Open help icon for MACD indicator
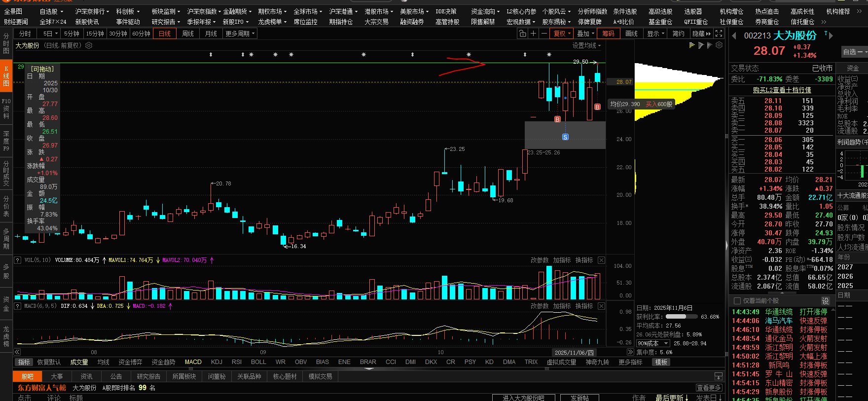The image size is (868, 401). pos(17,306)
